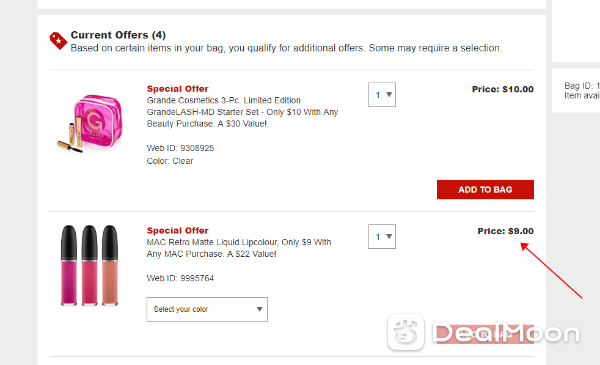Image resolution: width=600 pixels, height=365 pixels.
Task: Click the Web ID: 9308925 text
Action: pos(180,148)
